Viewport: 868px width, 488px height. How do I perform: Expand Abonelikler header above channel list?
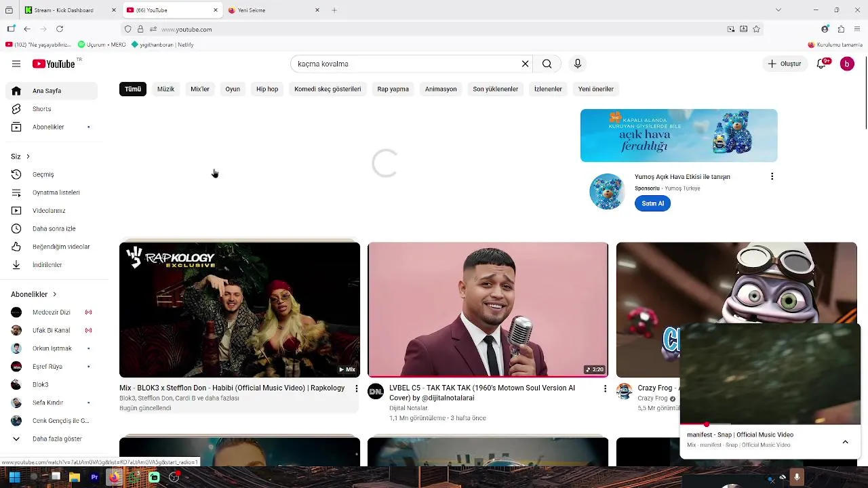tap(34, 295)
